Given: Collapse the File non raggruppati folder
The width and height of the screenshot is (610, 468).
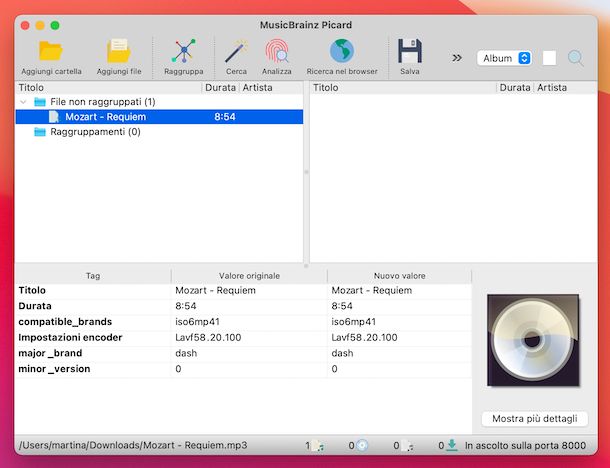Looking at the screenshot, I should [23, 102].
